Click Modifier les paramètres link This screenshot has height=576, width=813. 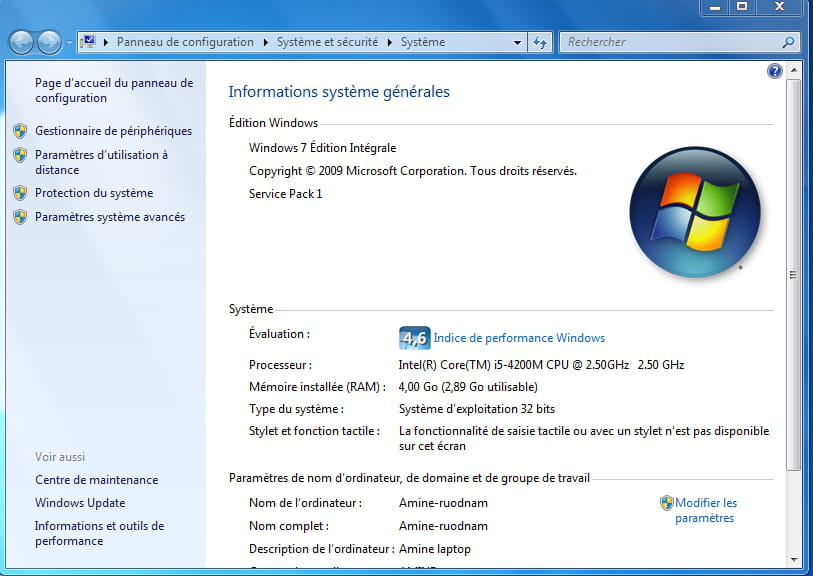706,510
